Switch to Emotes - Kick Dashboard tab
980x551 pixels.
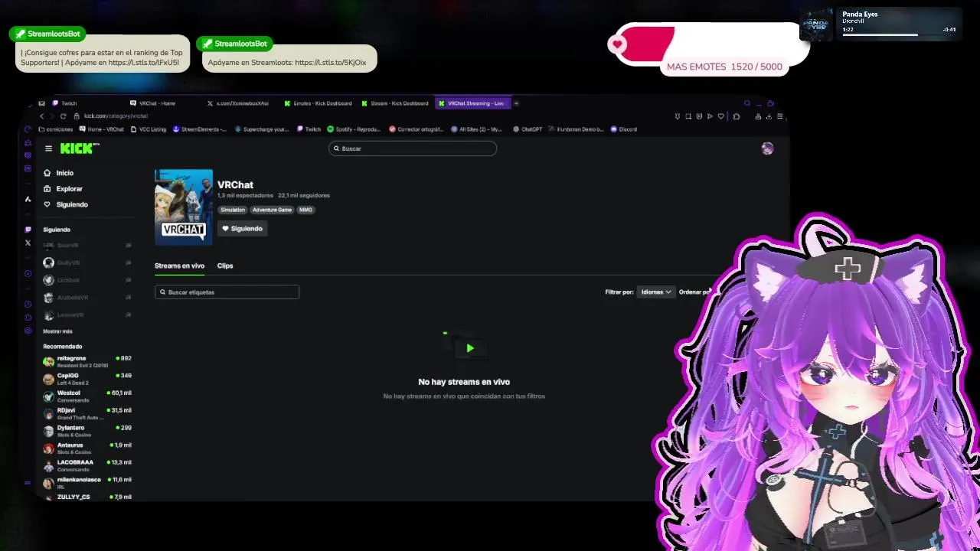(318, 103)
